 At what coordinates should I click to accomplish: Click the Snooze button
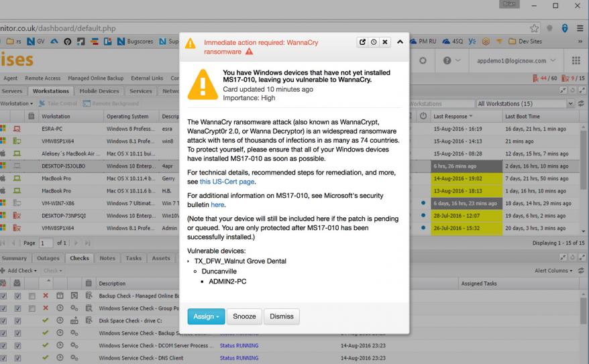tap(244, 316)
